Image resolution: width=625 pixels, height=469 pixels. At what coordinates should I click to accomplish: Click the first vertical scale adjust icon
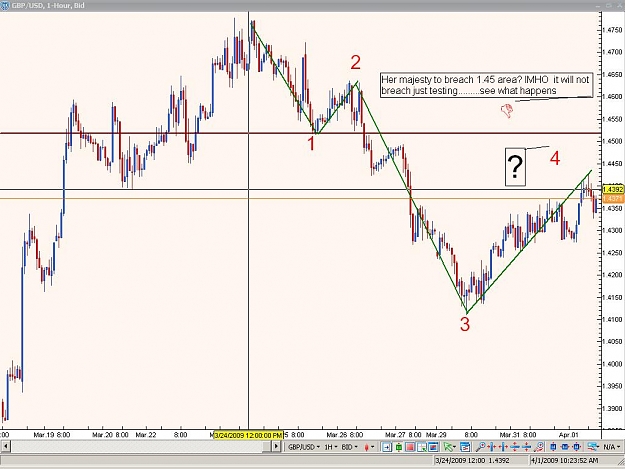tap(515, 447)
